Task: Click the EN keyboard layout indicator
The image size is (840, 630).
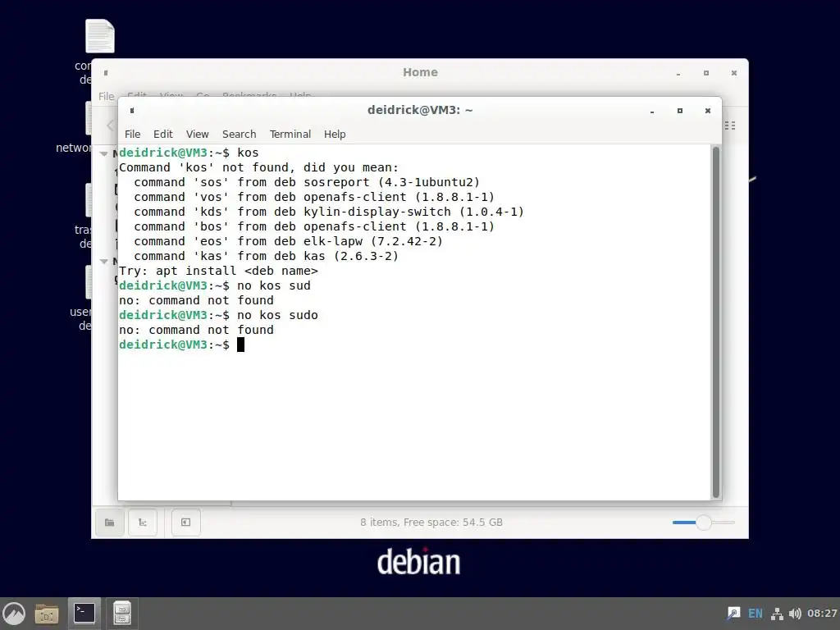Action: click(756, 614)
